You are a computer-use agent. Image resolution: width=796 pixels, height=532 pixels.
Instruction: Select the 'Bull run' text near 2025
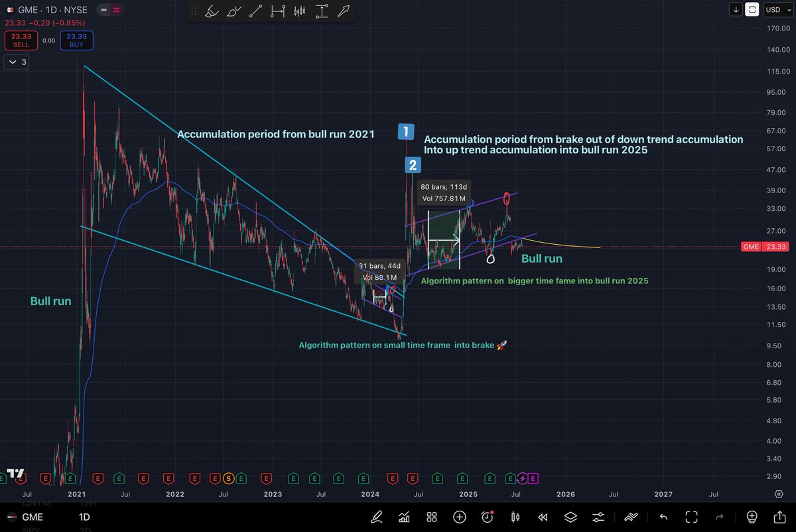click(542, 259)
